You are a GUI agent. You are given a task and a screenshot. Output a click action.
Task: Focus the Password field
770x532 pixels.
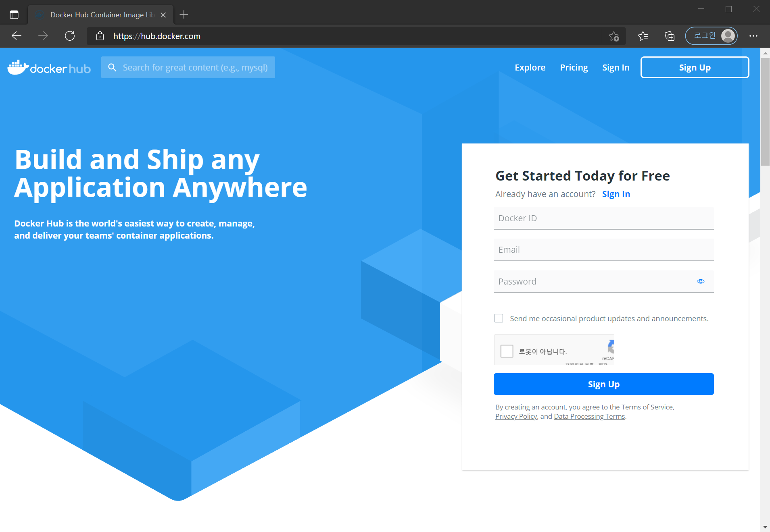[604, 281]
